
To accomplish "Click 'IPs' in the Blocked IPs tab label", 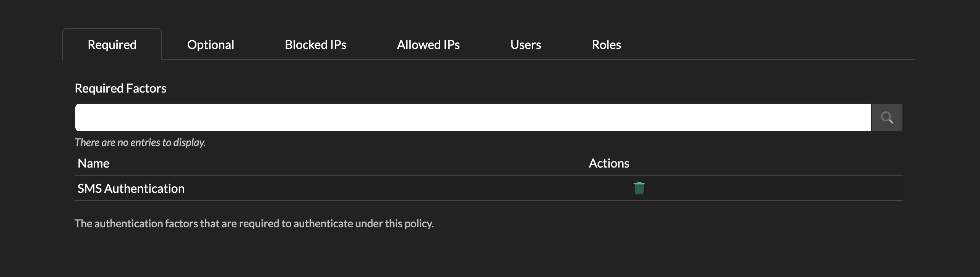I will pyautogui.click(x=337, y=45).
